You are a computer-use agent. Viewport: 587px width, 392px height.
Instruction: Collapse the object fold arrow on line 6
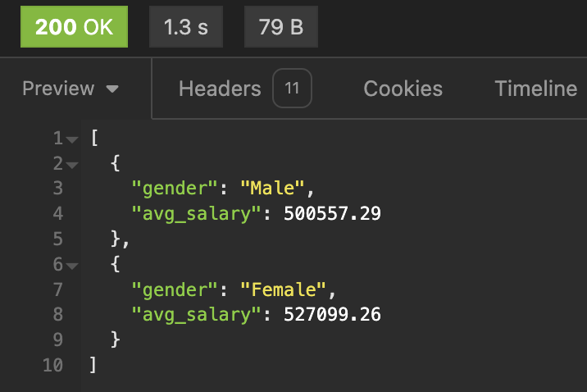pos(72,267)
